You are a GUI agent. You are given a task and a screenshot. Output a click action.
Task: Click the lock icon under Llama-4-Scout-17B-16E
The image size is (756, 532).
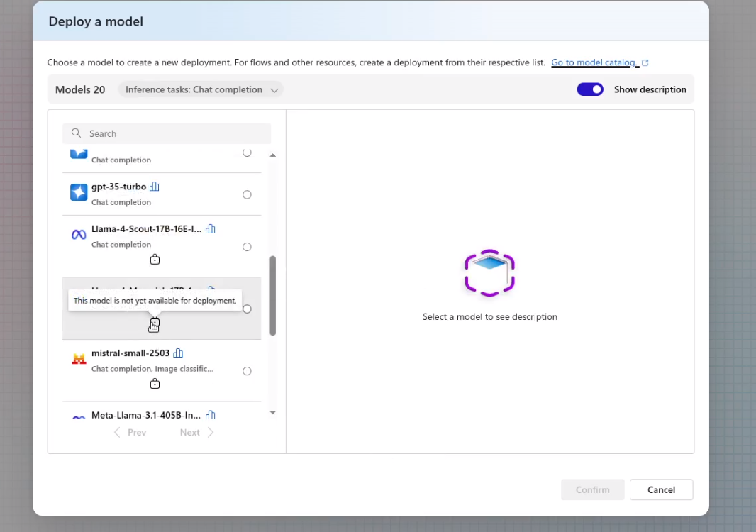point(155,260)
